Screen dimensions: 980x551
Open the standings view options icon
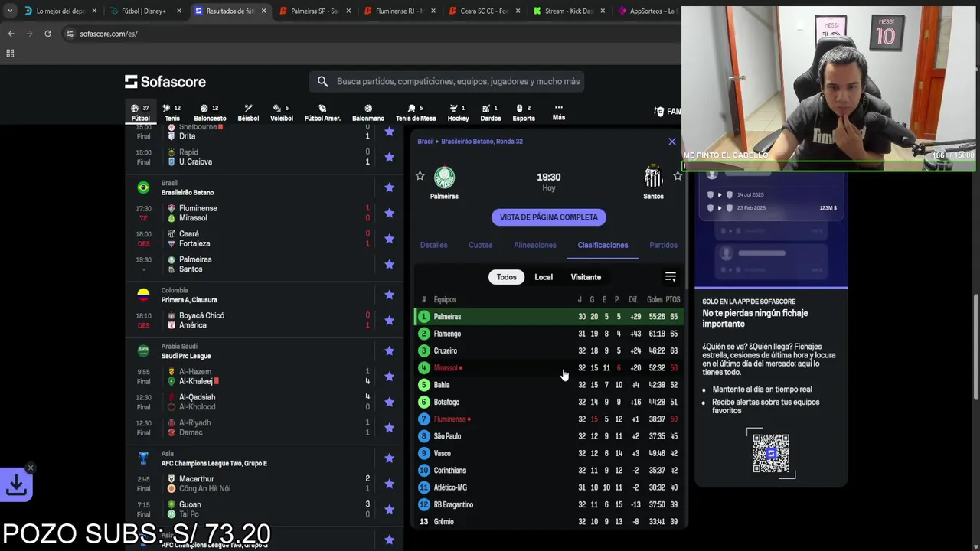coord(671,277)
